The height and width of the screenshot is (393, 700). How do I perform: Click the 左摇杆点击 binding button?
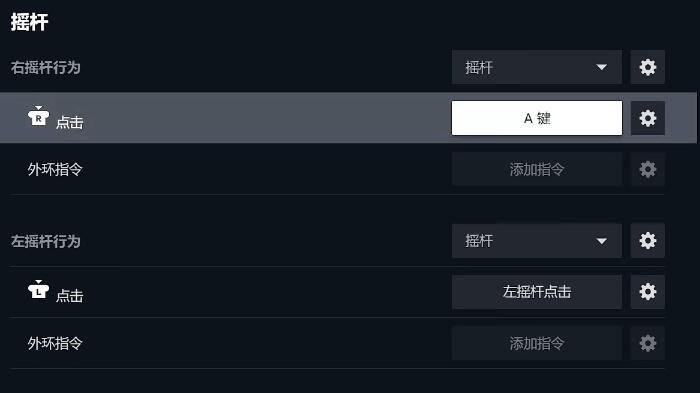point(537,292)
